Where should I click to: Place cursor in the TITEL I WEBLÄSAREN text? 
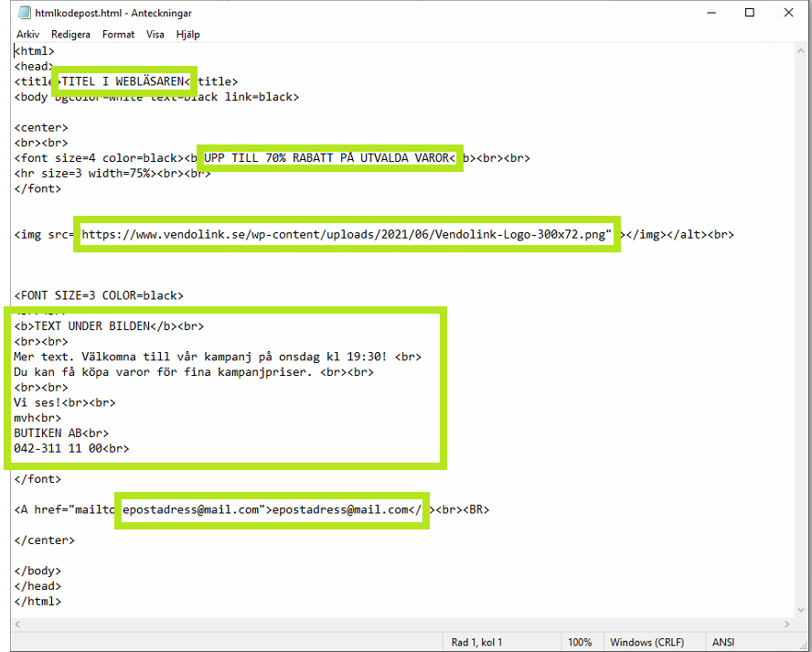pyautogui.click(x=124, y=81)
